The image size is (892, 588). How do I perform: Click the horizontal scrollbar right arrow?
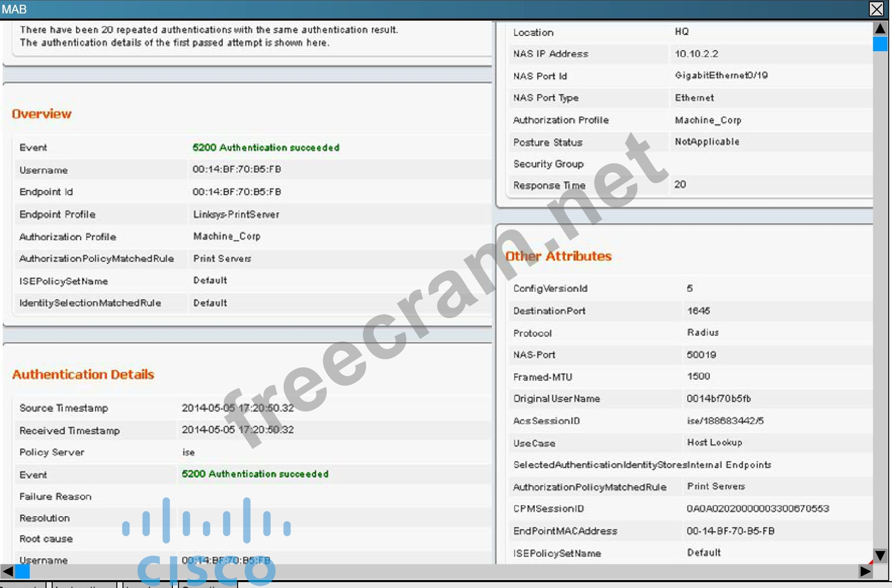[x=865, y=572]
